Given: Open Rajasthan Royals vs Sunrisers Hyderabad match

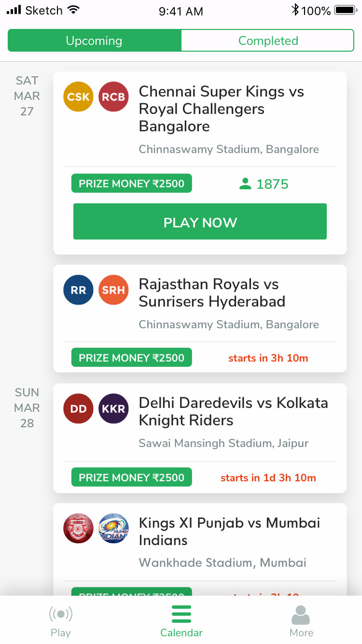Looking at the screenshot, I should coord(200,319).
